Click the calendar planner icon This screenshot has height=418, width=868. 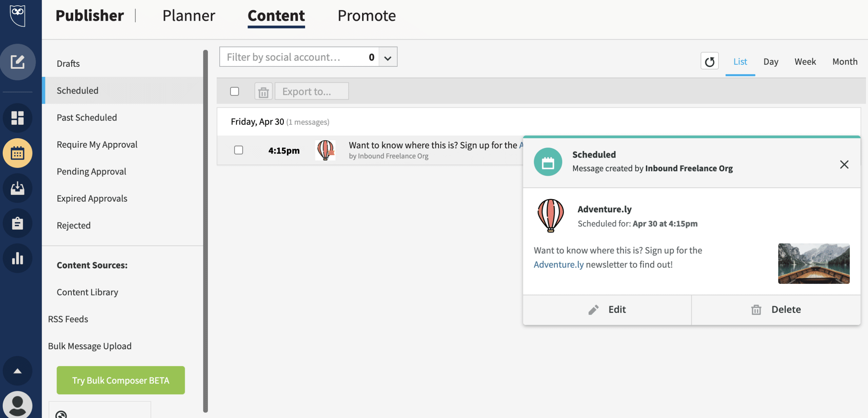tap(17, 153)
